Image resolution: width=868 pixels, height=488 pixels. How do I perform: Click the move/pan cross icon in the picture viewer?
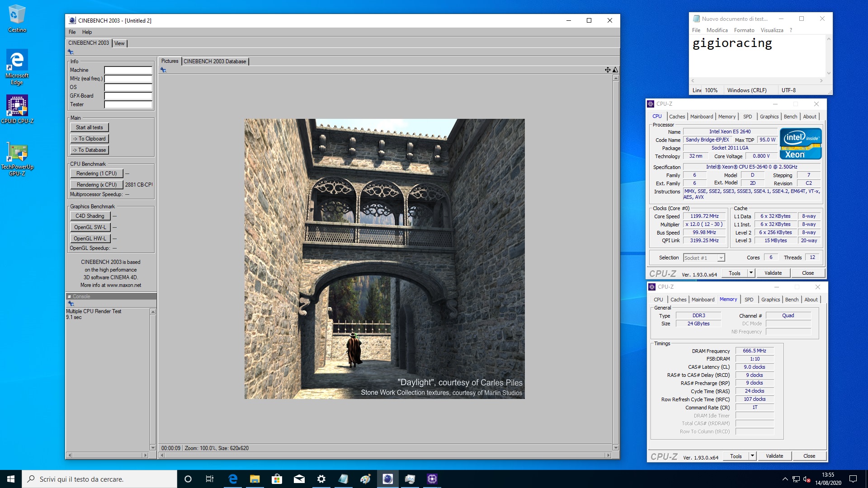pos(608,70)
